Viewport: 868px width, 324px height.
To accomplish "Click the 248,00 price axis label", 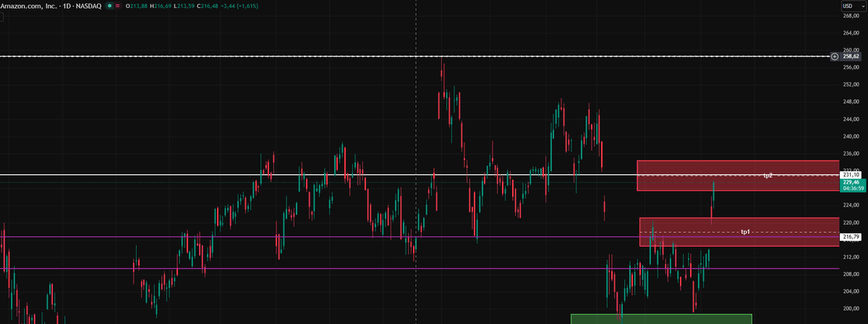I will point(851,102).
